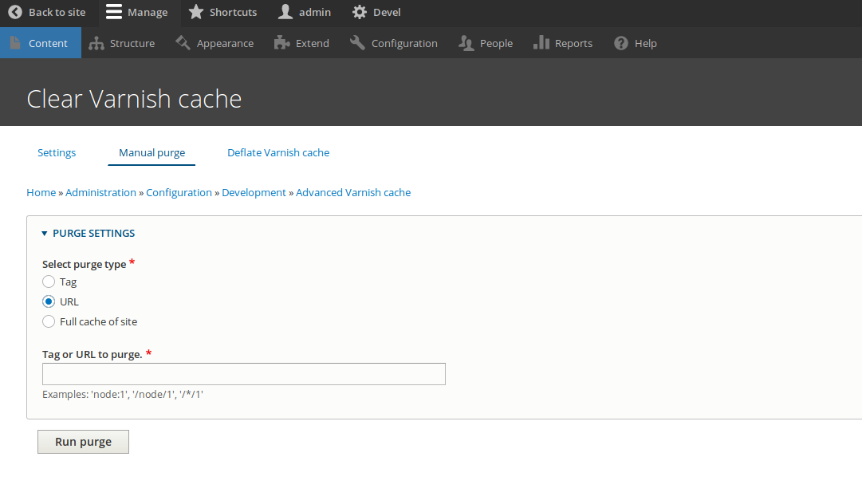Switch to the Manual purge tab
This screenshot has height=504, width=862.
(152, 153)
